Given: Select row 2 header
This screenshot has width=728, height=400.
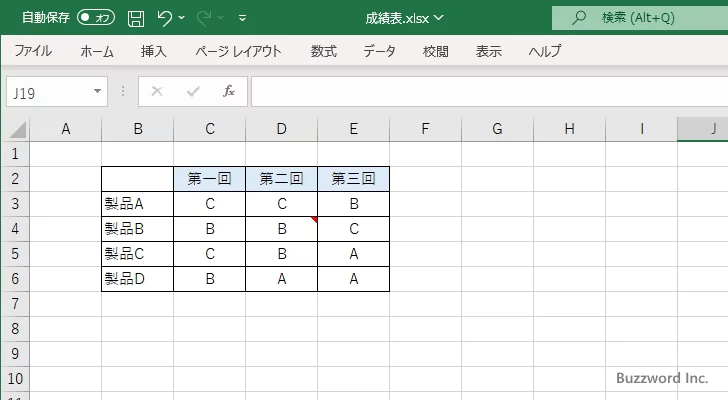Looking at the screenshot, I should [15, 179].
